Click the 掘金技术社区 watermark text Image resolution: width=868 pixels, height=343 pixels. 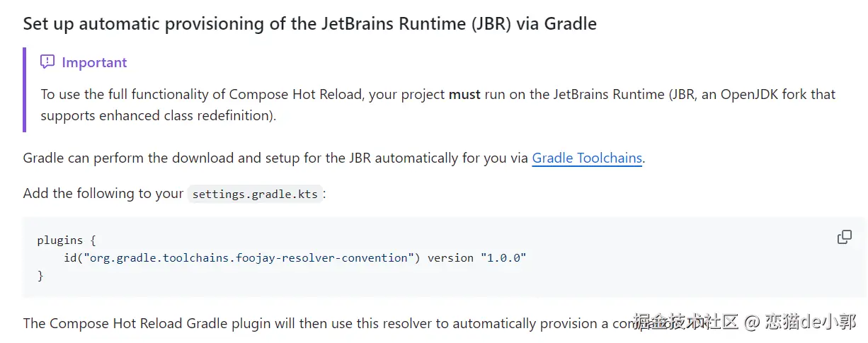pos(685,322)
